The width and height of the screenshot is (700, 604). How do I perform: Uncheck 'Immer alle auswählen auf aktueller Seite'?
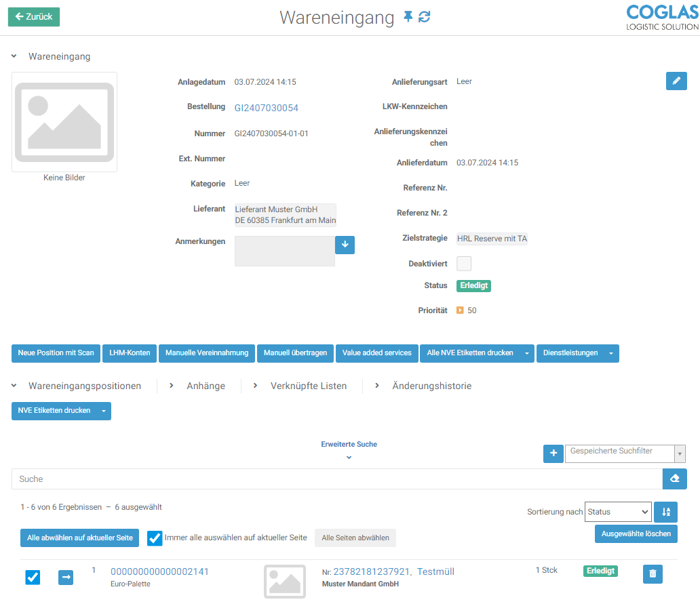(x=155, y=538)
